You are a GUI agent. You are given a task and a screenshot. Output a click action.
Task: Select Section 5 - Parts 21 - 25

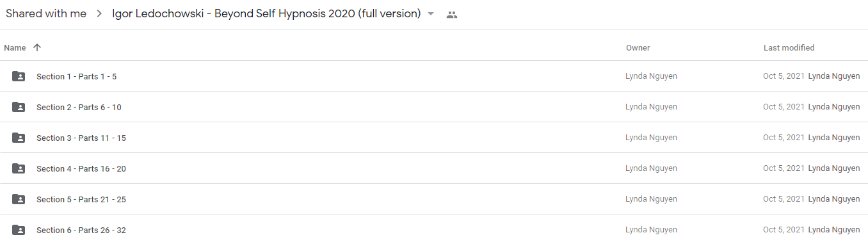click(x=434, y=199)
